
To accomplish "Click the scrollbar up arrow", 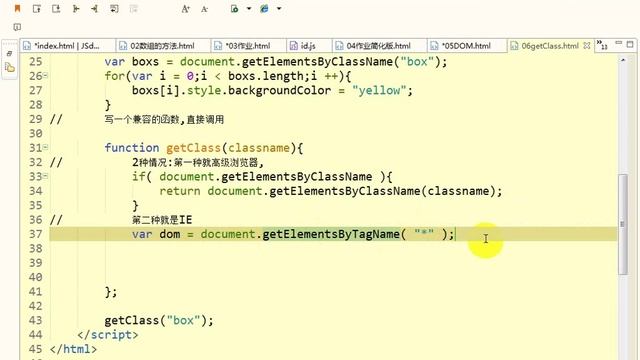I will pos(622,60).
